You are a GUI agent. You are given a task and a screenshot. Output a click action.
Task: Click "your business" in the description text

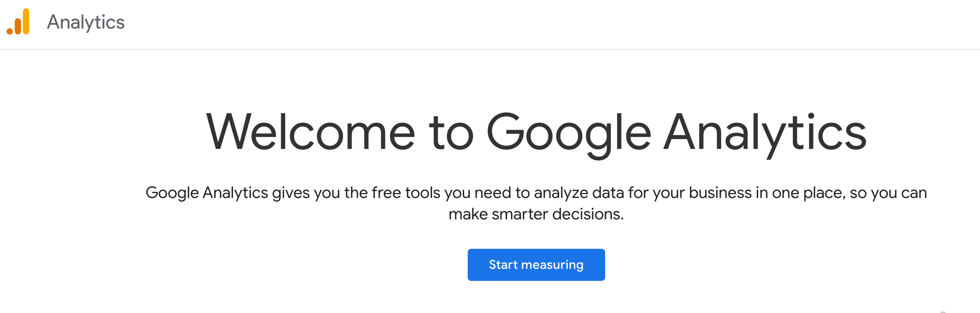[x=702, y=193]
